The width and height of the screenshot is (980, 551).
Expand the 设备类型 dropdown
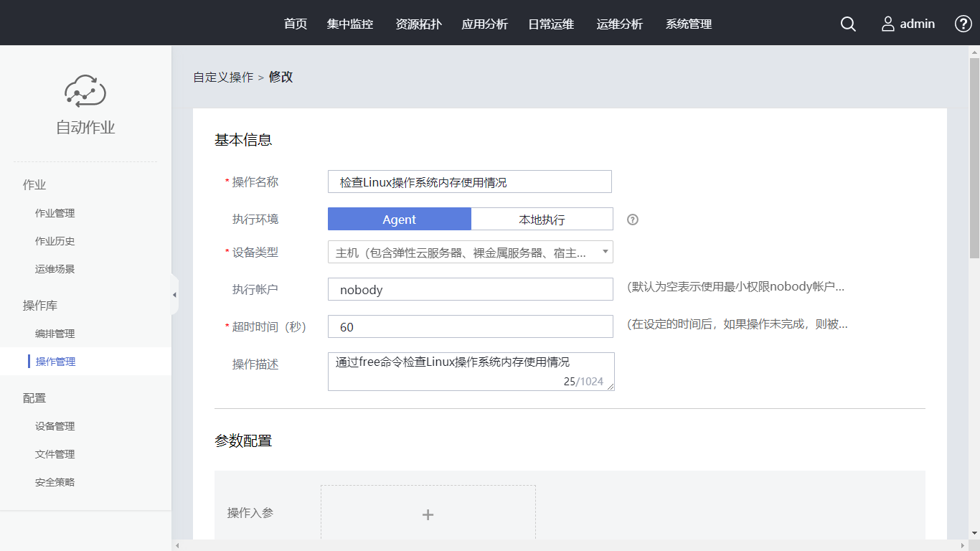pyautogui.click(x=470, y=252)
